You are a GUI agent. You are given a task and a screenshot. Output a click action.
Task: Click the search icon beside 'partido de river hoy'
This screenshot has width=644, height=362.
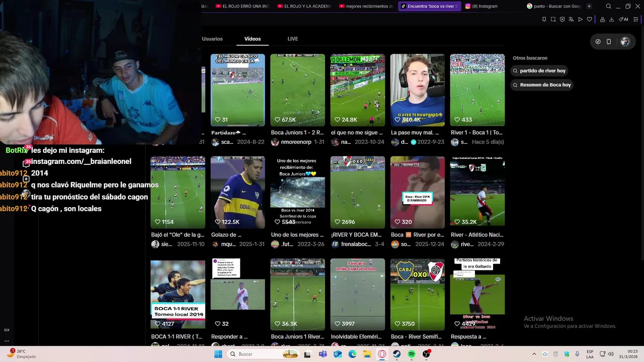click(x=516, y=71)
